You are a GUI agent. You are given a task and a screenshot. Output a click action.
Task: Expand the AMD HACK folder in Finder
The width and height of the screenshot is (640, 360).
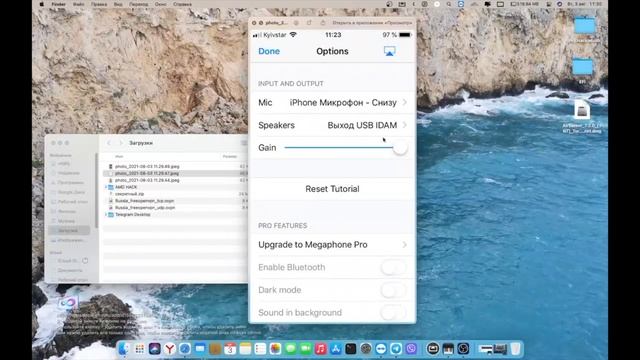(x=106, y=187)
